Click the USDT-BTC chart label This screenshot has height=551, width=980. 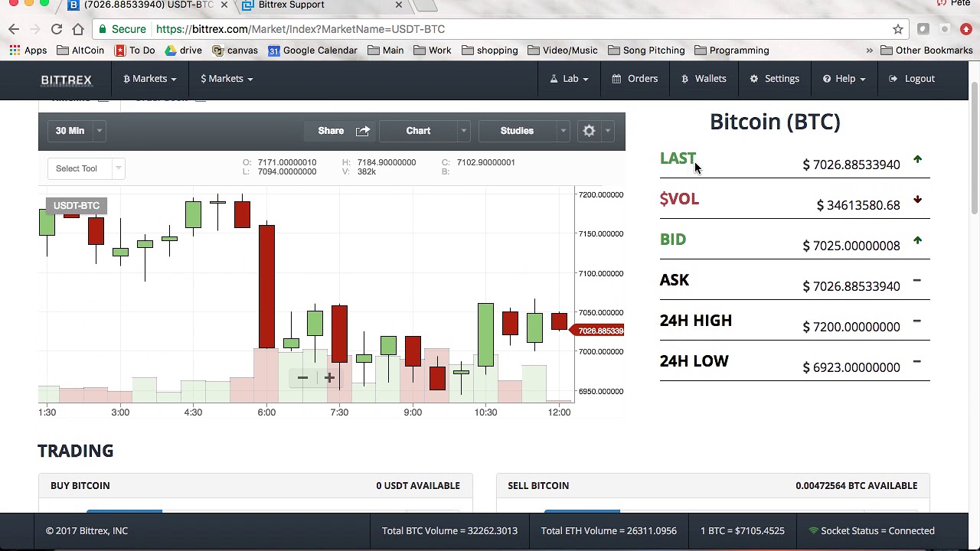[x=77, y=206]
